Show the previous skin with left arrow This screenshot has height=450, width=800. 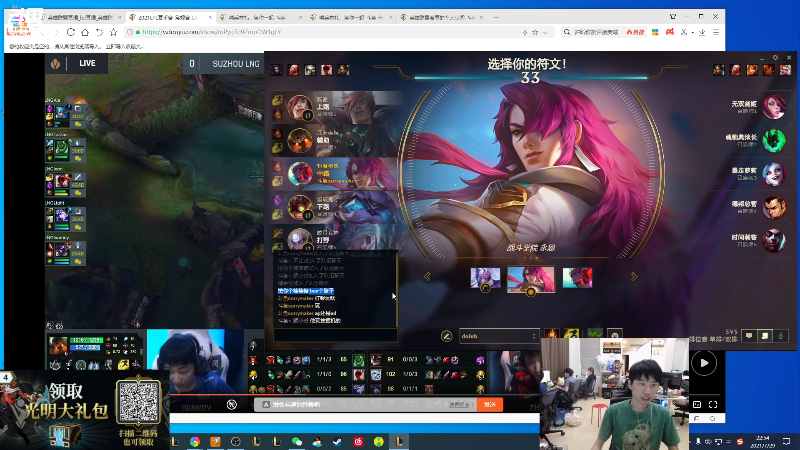(428, 277)
